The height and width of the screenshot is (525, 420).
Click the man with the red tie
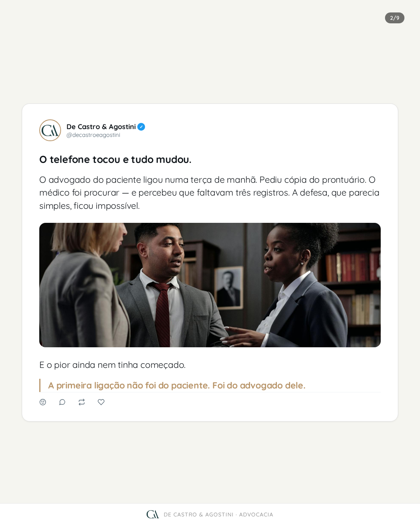(168, 286)
